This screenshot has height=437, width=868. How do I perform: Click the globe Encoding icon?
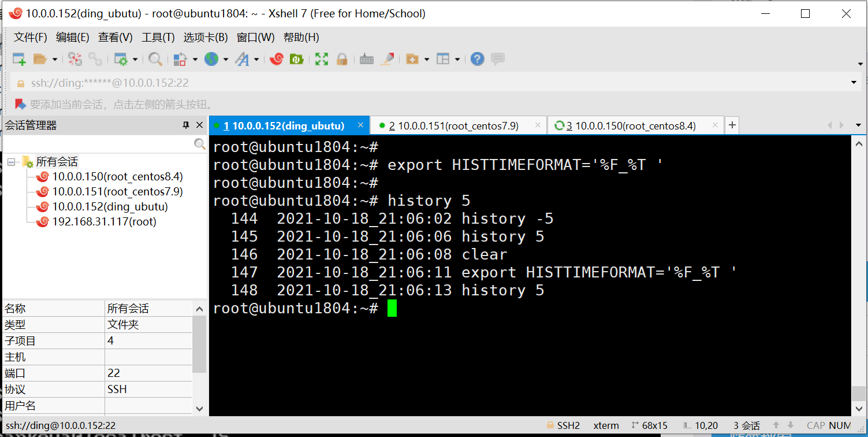tap(211, 59)
